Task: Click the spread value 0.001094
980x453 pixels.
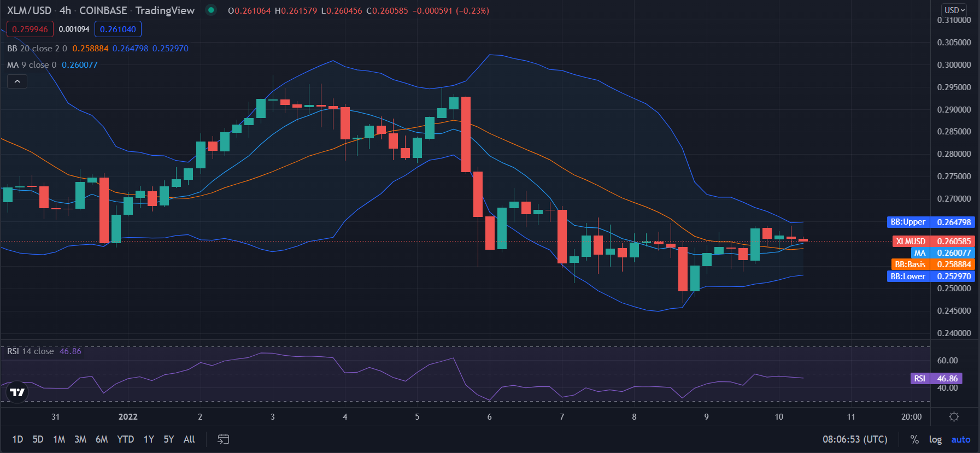Action: point(74,29)
